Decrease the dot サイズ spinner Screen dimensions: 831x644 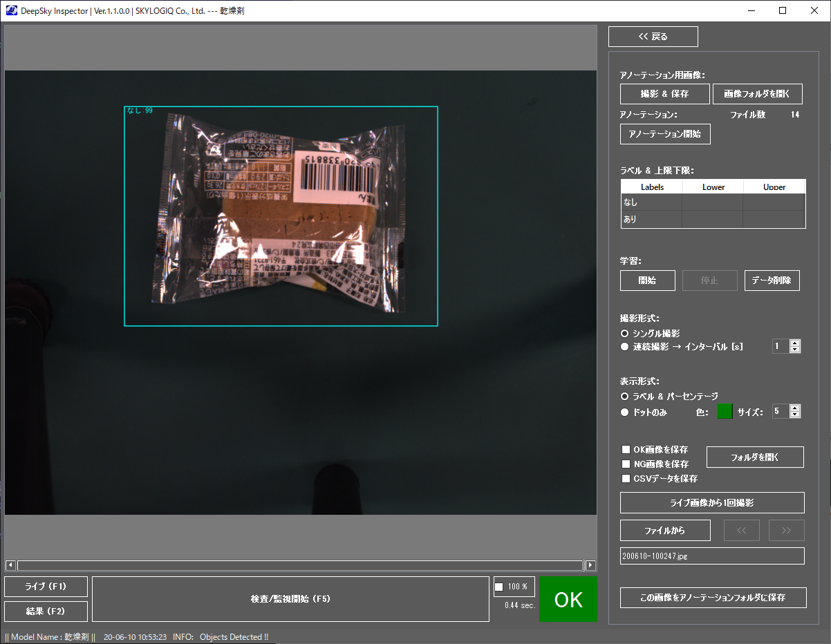[795, 415]
